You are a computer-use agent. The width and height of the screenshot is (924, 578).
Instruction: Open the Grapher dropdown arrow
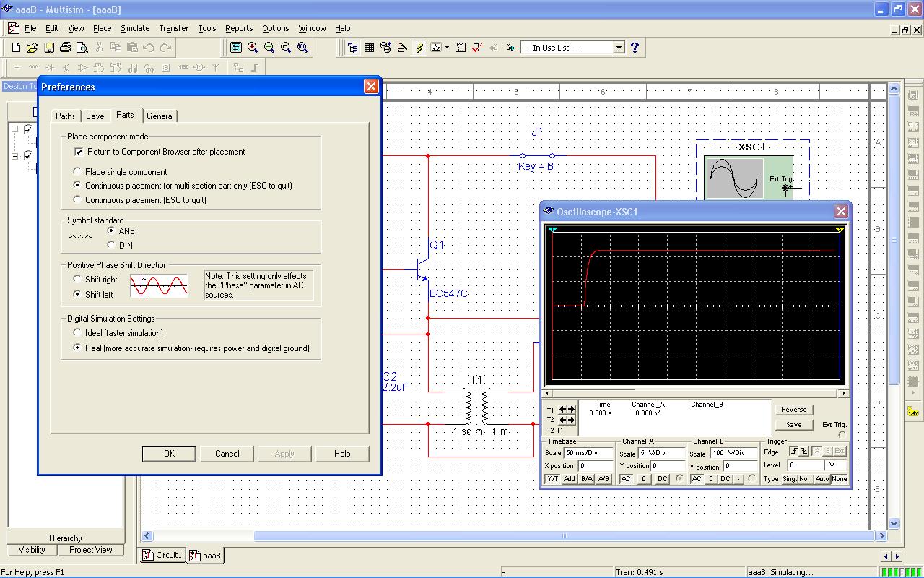448,48
